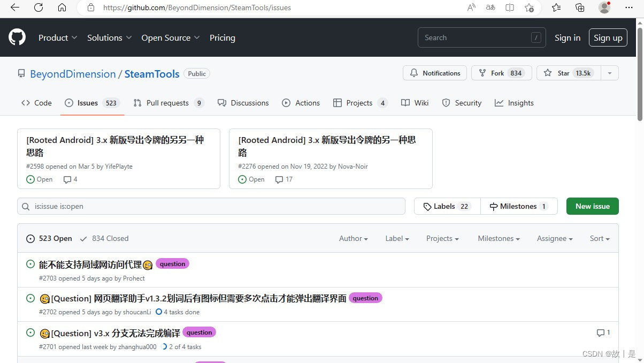644x363 pixels.
Task: Open the SteamTools repository link
Action: 152,74
